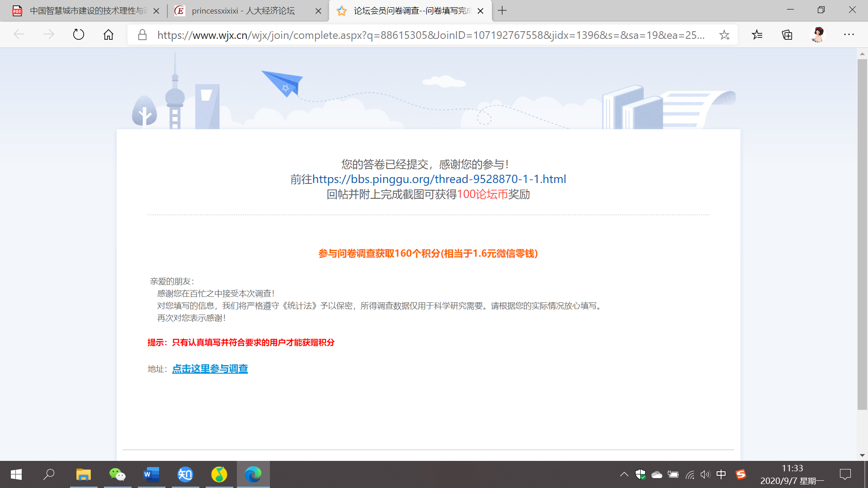Switch to the princessxixixi forum tab
This screenshot has width=868, height=488.
pos(243,11)
